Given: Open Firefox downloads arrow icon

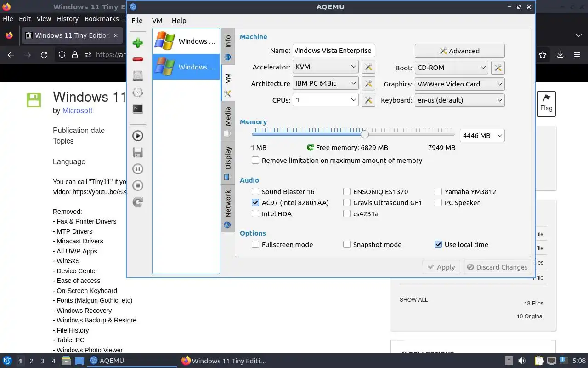Looking at the screenshot, I should tap(560, 55).
